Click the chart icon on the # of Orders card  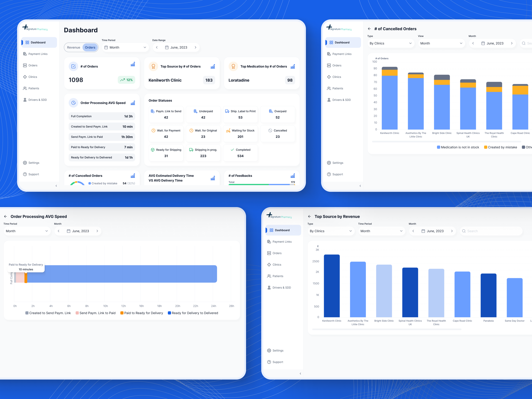tap(133, 64)
